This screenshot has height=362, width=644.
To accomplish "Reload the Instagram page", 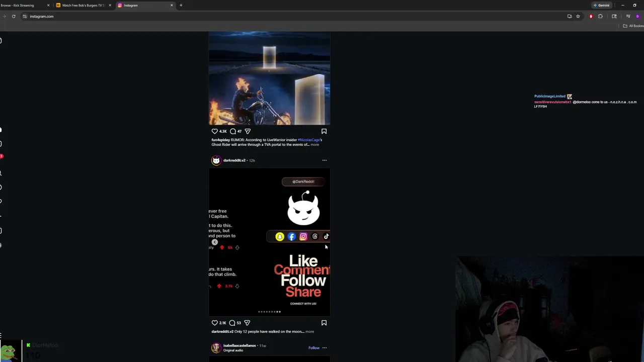I will pos(14,16).
